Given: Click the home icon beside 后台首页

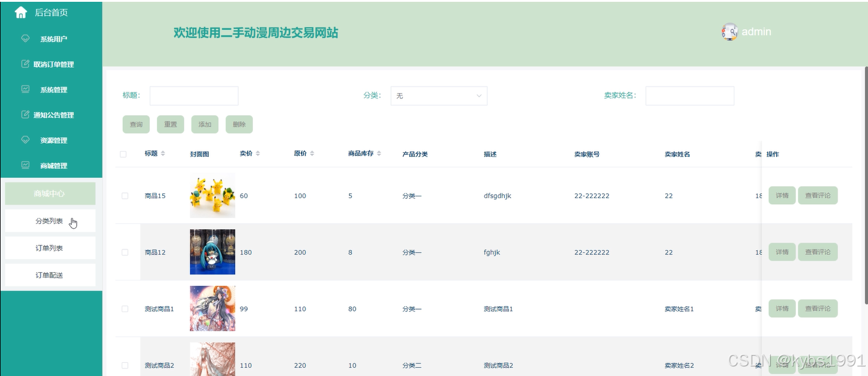Looking at the screenshot, I should click(21, 12).
